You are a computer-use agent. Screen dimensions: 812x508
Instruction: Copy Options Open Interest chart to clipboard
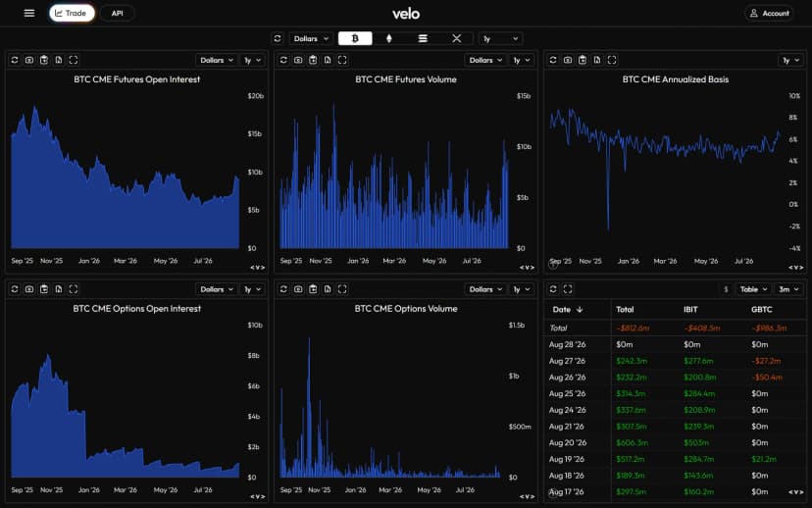pyautogui.click(x=44, y=289)
